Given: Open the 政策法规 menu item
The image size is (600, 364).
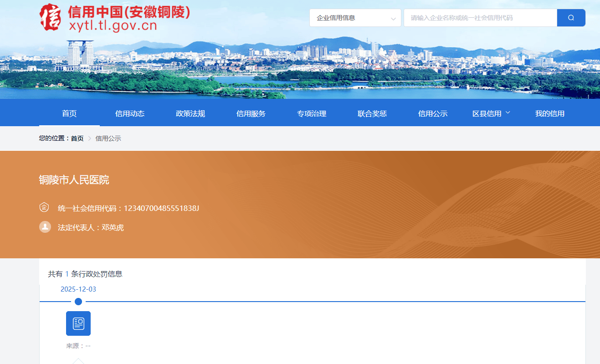Looking at the screenshot, I should point(190,113).
